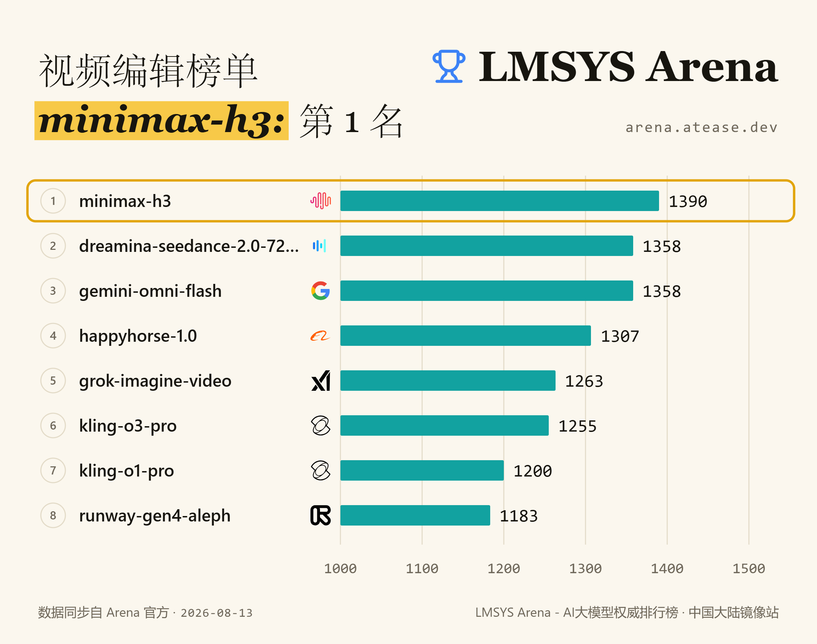Select the happyhorse-1.0 model name
Image resolution: width=817 pixels, height=644 pixels.
pos(138,336)
